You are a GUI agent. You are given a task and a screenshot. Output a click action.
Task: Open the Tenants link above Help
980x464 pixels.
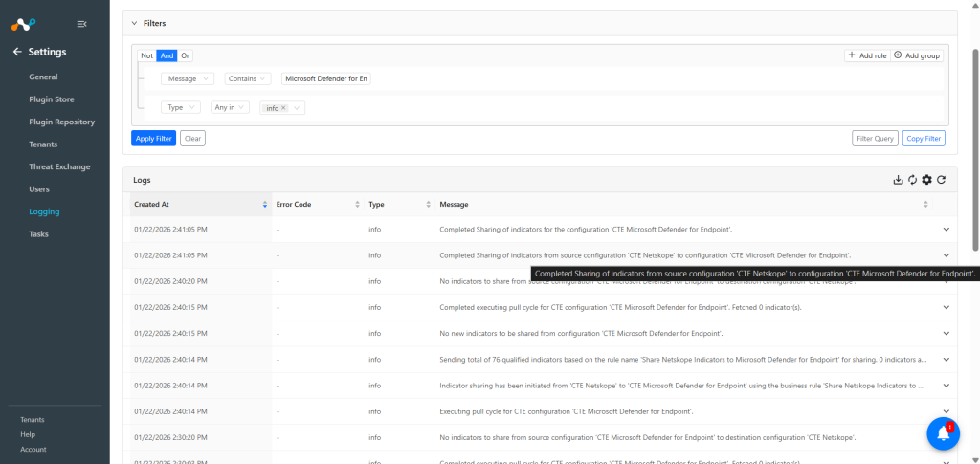point(33,420)
